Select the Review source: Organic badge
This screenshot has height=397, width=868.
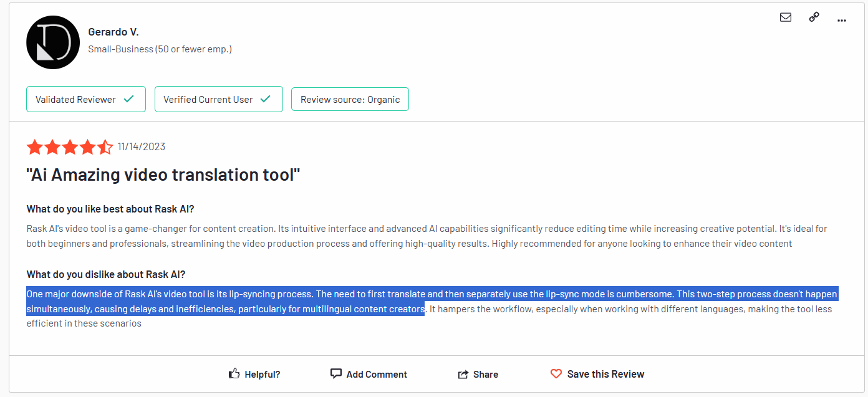pos(350,99)
